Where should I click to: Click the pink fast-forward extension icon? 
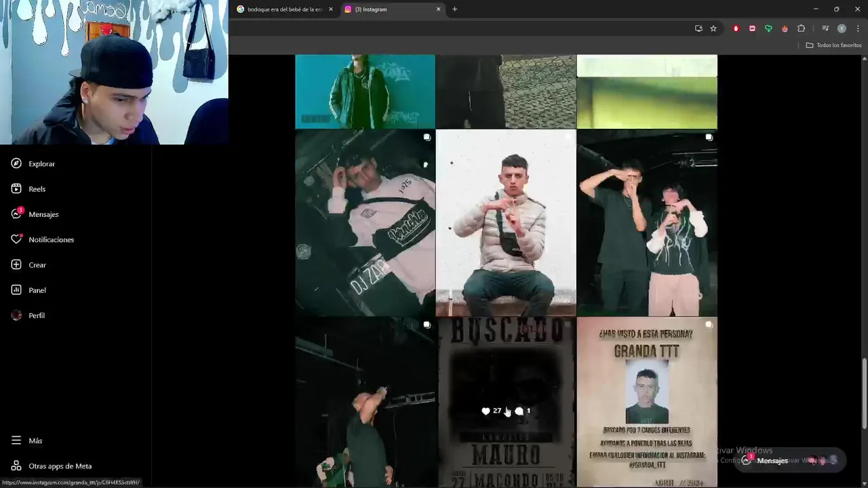click(x=752, y=28)
